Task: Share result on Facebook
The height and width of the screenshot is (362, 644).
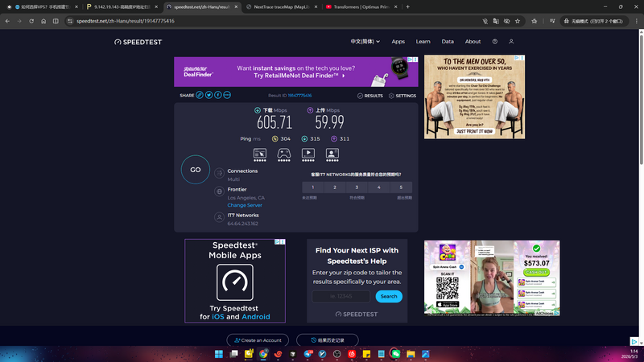Action: tap(217, 95)
